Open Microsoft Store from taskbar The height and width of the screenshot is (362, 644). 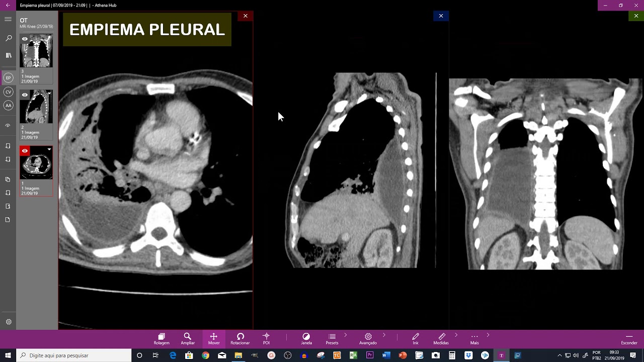(x=189, y=355)
